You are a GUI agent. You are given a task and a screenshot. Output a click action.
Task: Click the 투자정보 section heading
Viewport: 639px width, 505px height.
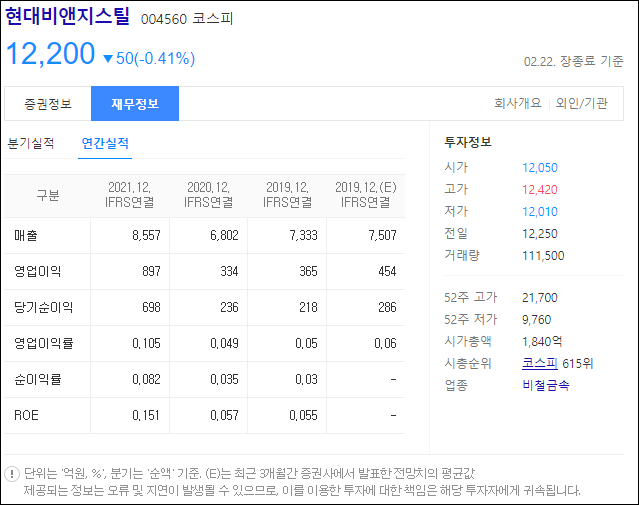(468, 142)
